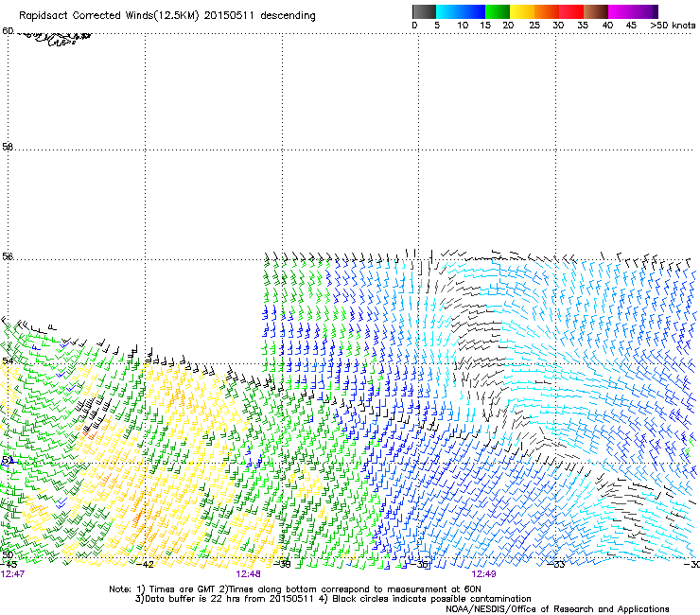
Task: Click the purple time stamp '12:49'
Action: click(483, 574)
